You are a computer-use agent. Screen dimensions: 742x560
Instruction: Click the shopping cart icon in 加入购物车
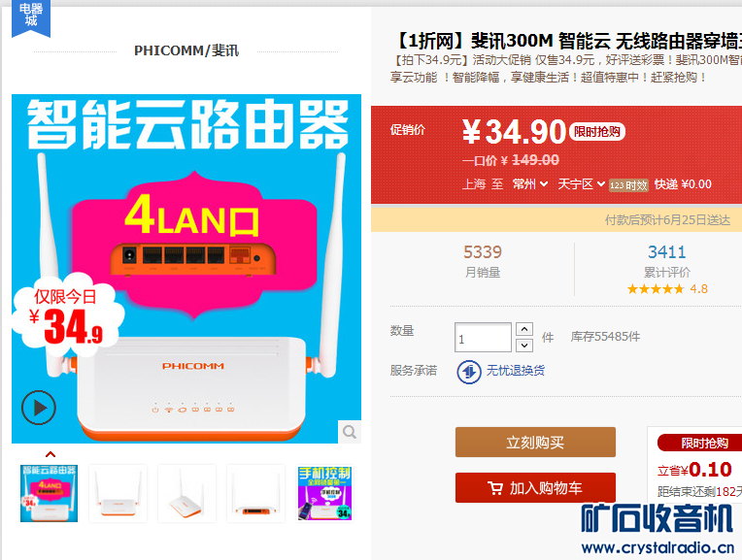coord(495,487)
